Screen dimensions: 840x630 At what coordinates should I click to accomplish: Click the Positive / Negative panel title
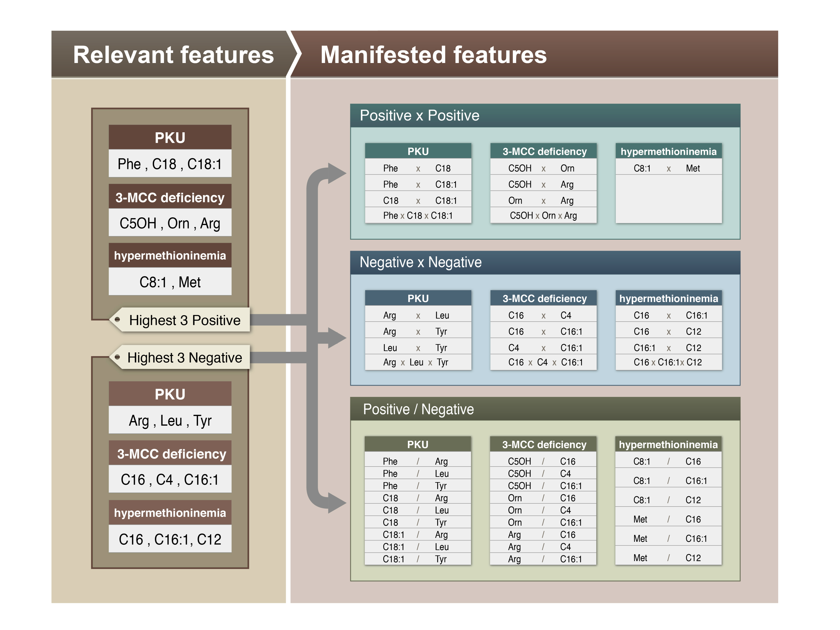(x=418, y=409)
